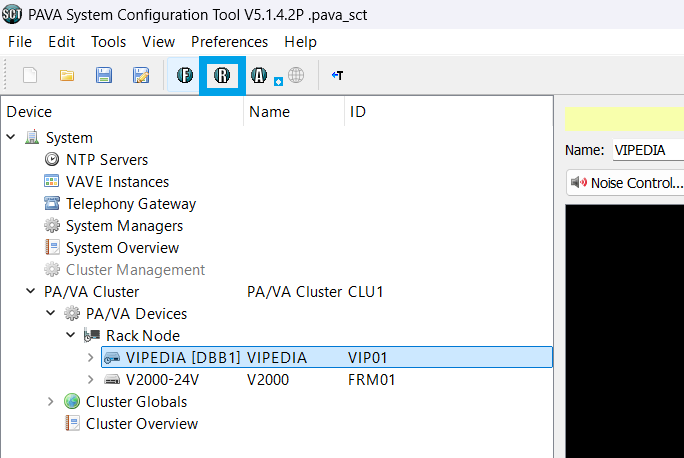Select the Rack Node tree item
Screen dimensions: 684x458
(143, 335)
